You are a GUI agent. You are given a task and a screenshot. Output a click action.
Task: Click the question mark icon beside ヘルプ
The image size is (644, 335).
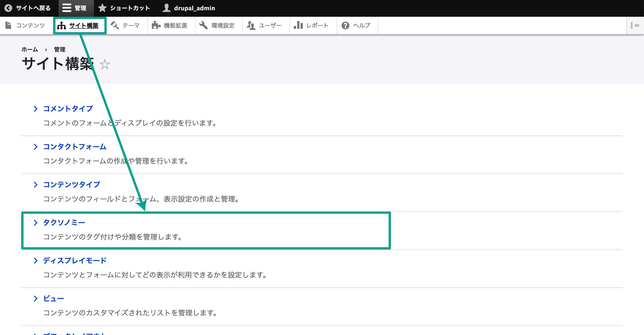[345, 25]
